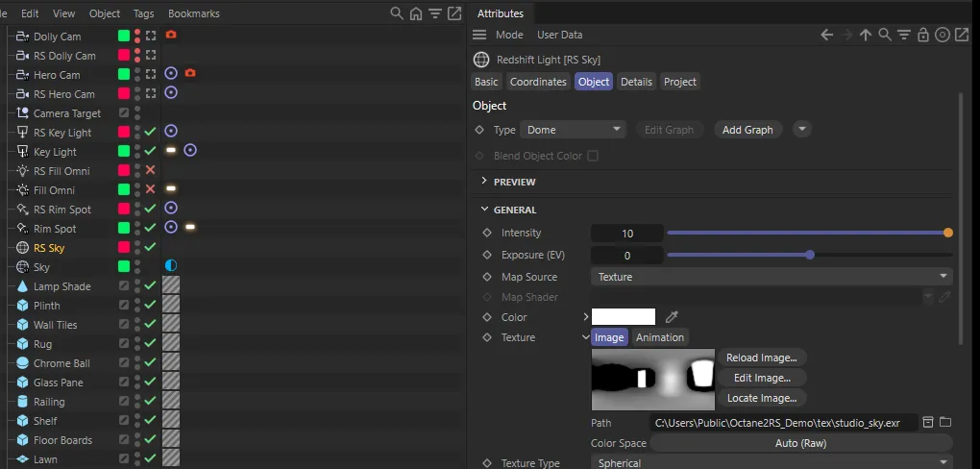The image size is (980, 469).
Task: Open the white Color swatch
Action: tap(624, 317)
